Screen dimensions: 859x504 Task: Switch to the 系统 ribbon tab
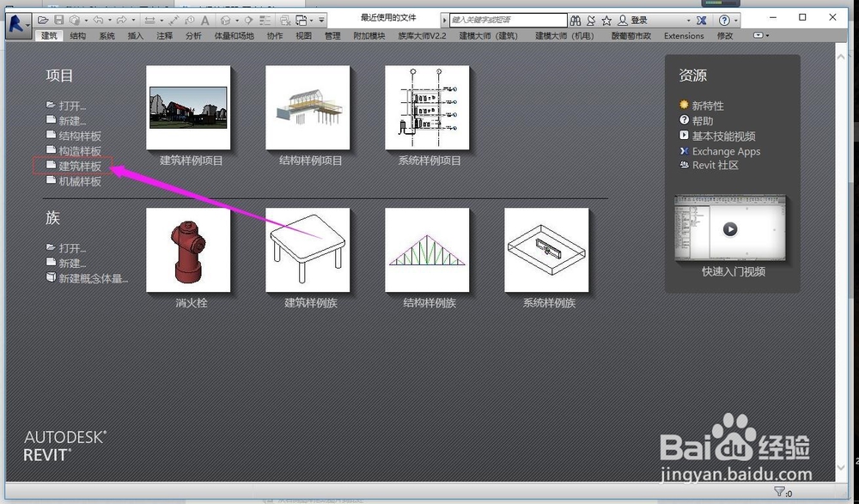coord(107,35)
